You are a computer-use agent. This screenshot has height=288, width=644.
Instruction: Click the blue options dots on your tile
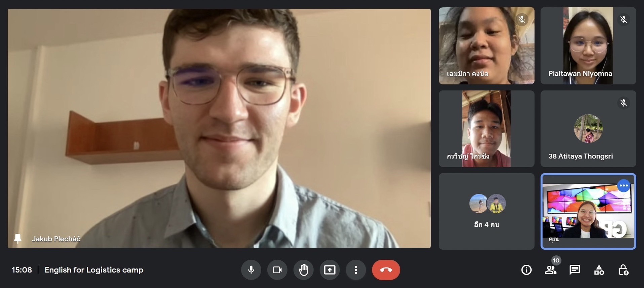[x=623, y=186]
